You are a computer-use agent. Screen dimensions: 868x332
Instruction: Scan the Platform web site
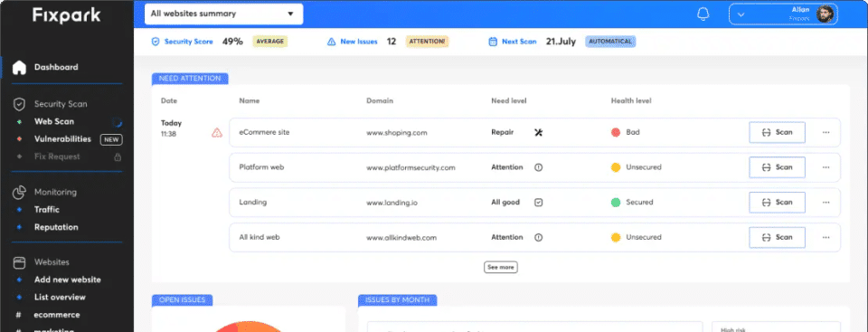point(778,167)
